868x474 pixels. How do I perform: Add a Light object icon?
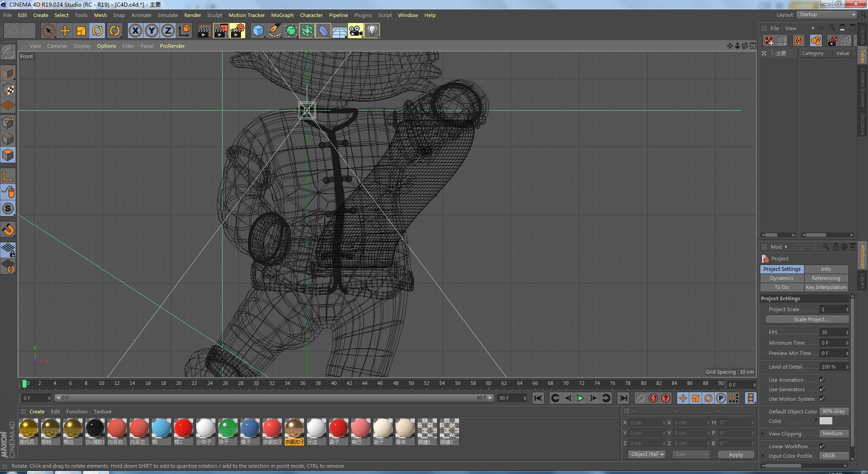(372, 31)
